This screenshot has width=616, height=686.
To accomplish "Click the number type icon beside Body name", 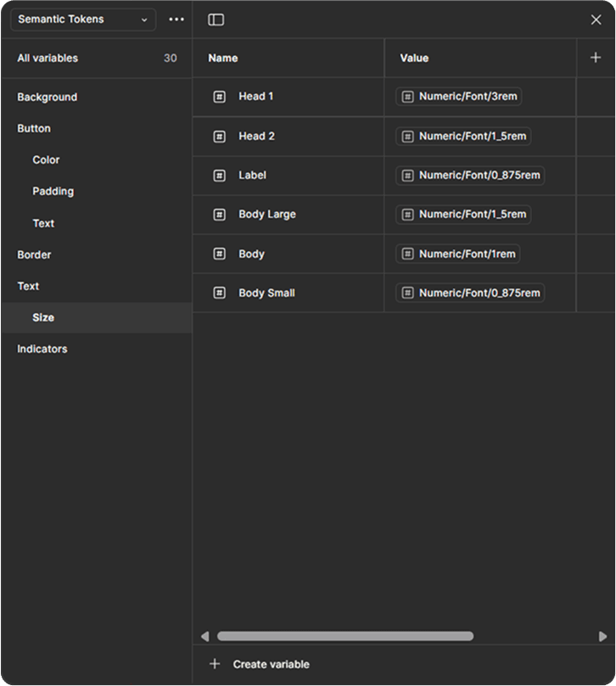I will [x=220, y=254].
